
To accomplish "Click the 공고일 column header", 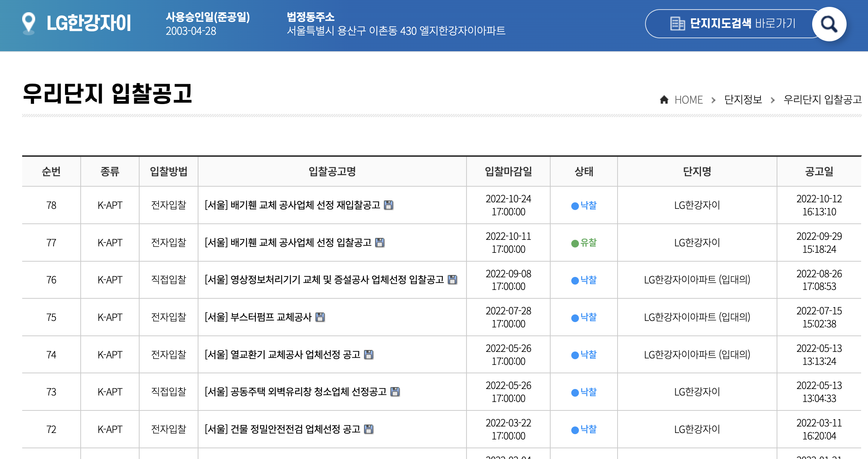I will point(819,171).
